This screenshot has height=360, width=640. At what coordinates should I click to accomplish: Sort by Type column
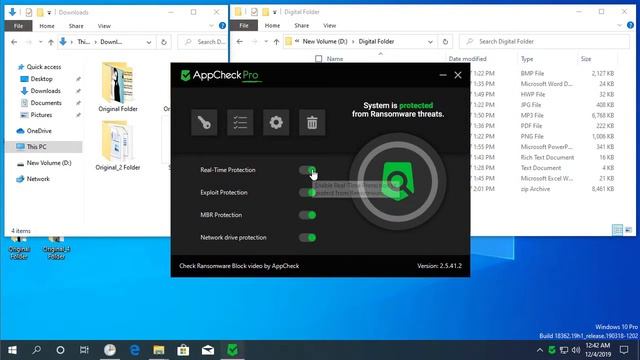click(x=527, y=59)
